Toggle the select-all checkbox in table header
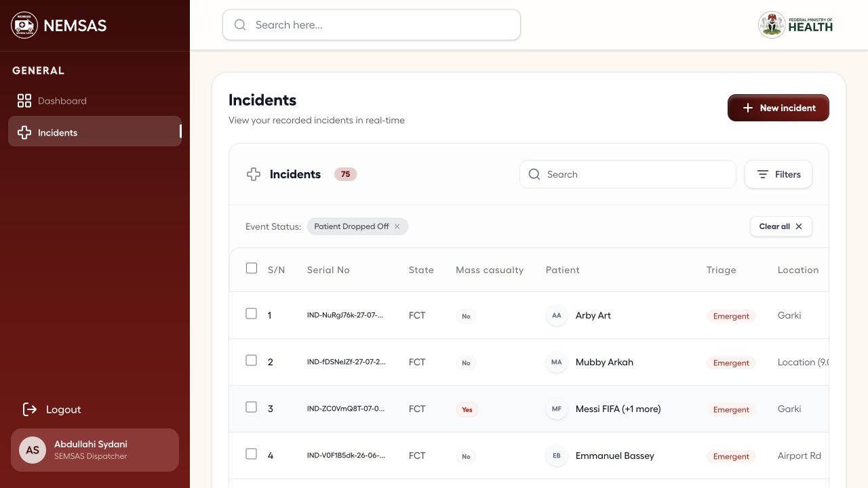This screenshot has height=488, width=868. pos(252,268)
